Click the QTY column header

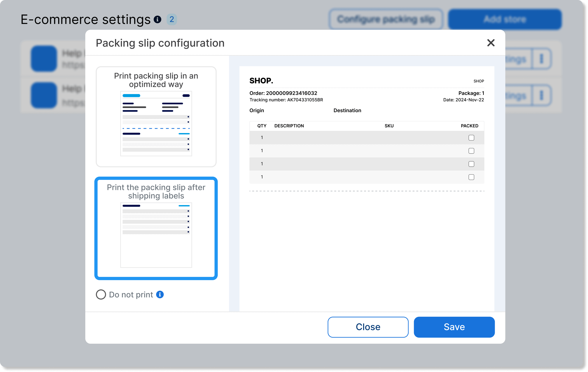pyautogui.click(x=262, y=126)
